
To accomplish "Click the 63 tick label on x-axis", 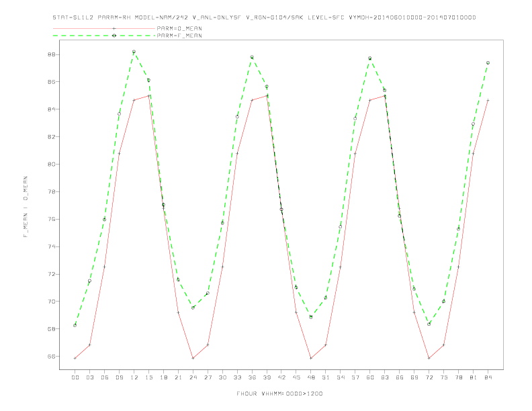I will point(385,377).
